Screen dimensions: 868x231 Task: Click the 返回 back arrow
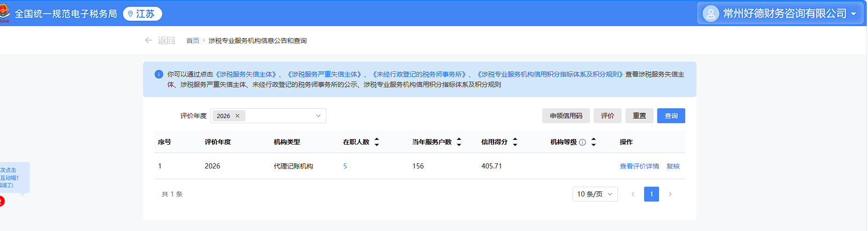coord(149,41)
